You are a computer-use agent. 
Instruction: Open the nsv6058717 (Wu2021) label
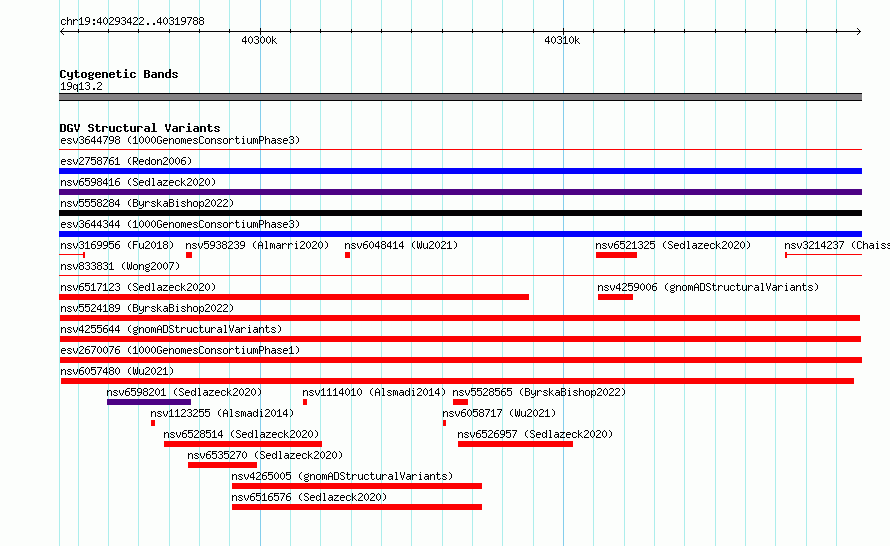[499, 413]
